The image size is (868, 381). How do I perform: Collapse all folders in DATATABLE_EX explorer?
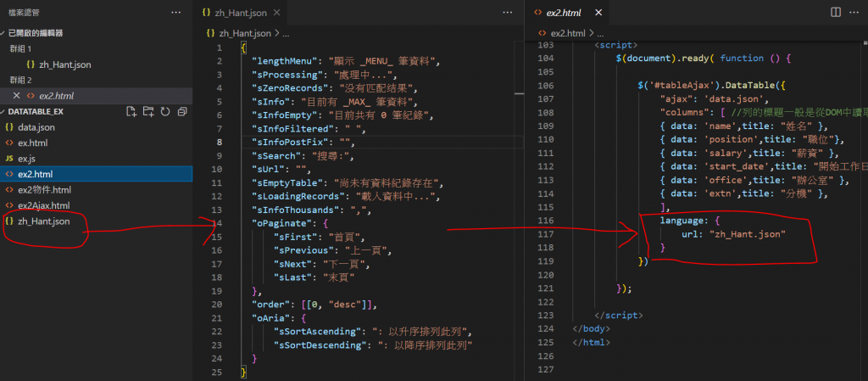(x=182, y=112)
